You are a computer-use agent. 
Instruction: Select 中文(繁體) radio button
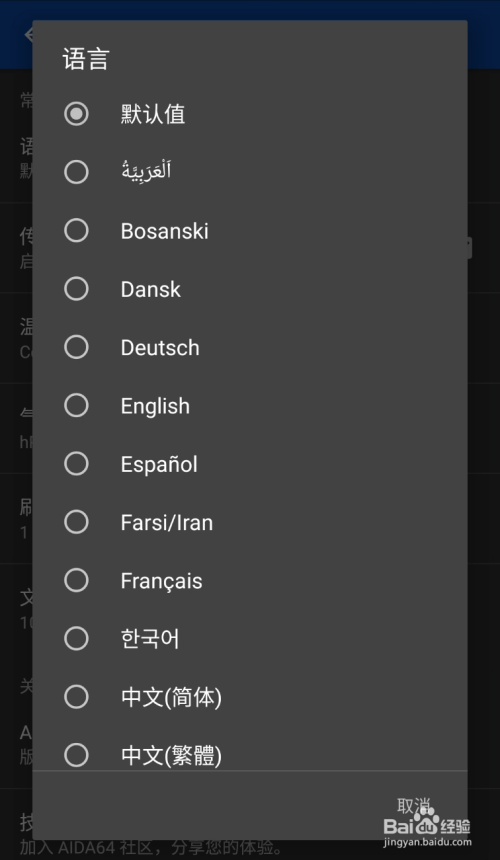[76, 755]
